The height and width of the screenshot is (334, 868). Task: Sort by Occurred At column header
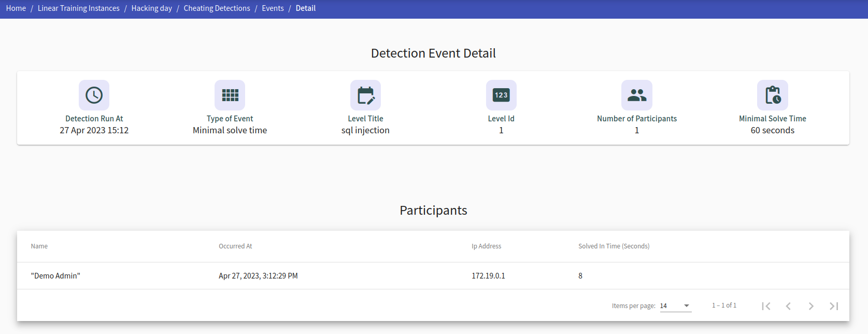(235, 246)
